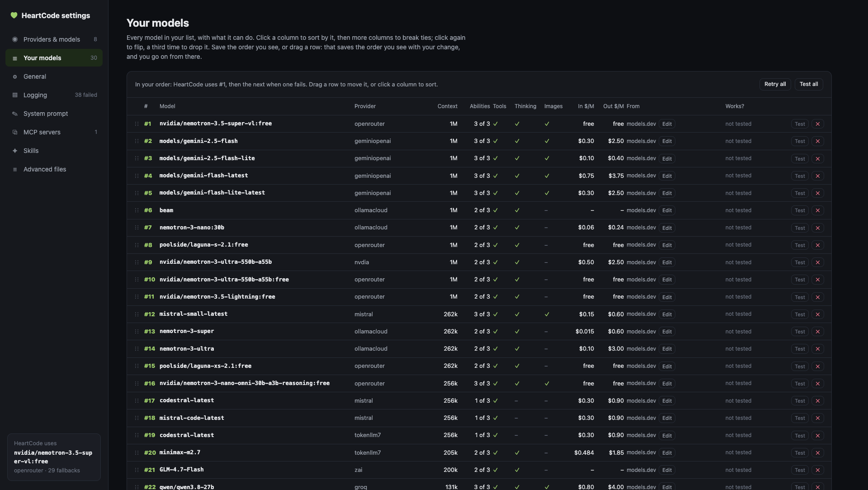Grab the drag handle of row #1
This screenshot has width=868, height=490.
click(x=137, y=124)
